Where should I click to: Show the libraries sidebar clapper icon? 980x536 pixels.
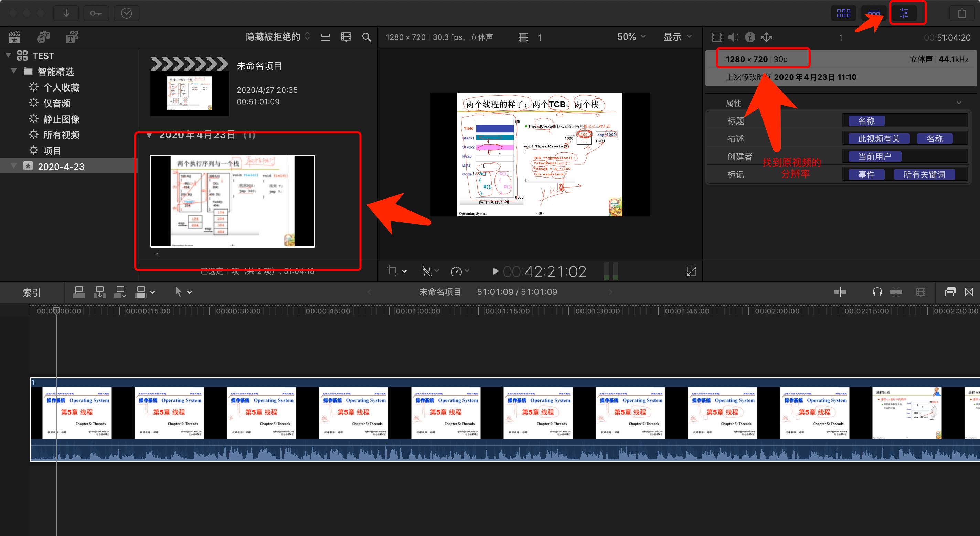tap(14, 37)
